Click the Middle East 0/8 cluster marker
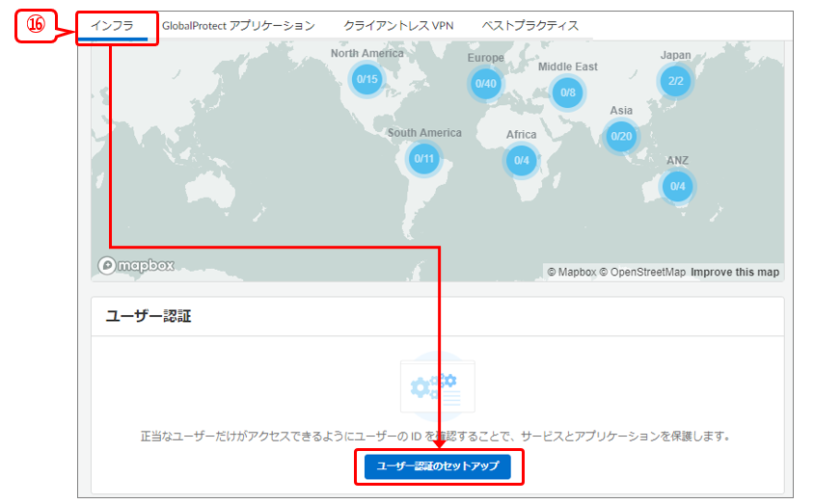Screen dimensions: 814x504 [568, 93]
